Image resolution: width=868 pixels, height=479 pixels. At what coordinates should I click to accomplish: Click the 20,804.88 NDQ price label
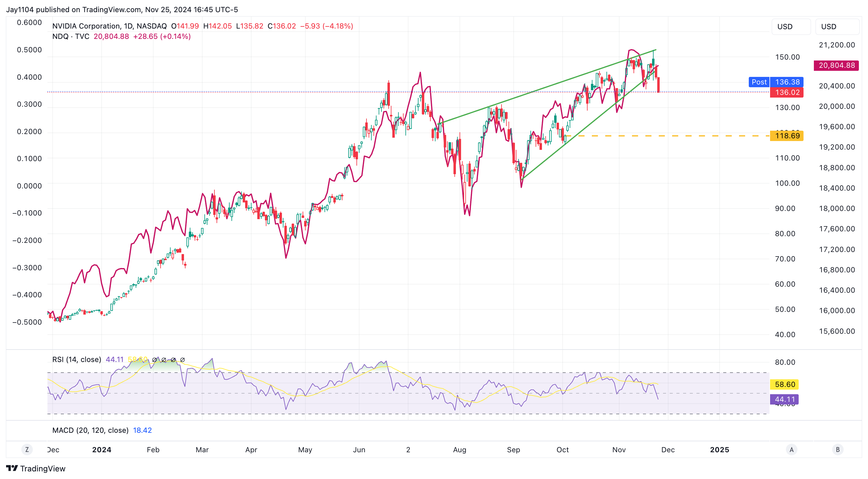tap(836, 65)
